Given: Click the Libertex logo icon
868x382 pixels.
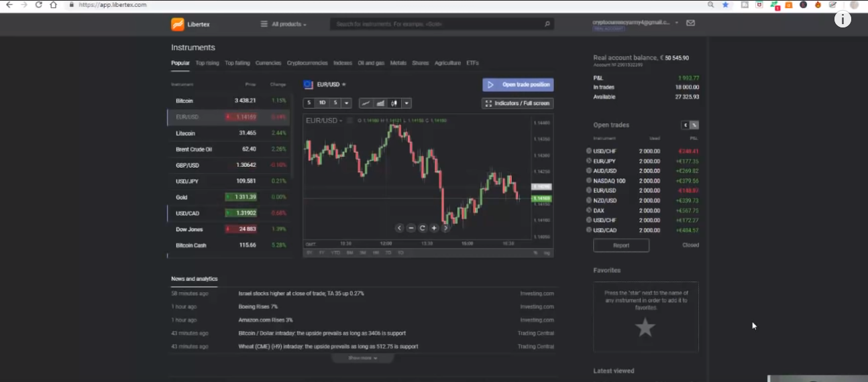Looking at the screenshot, I should [x=178, y=24].
